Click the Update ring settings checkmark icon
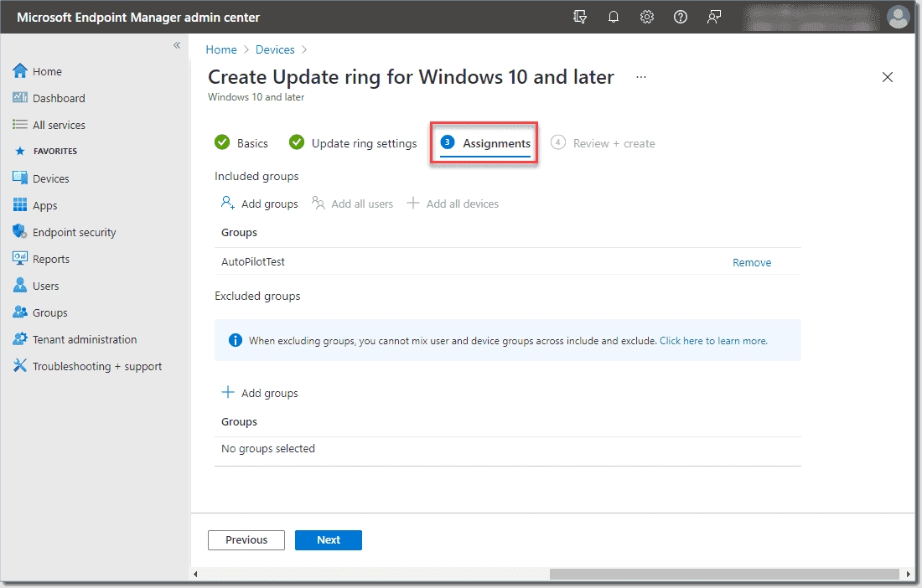This screenshot has height=588, width=922. pyautogui.click(x=297, y=142)
